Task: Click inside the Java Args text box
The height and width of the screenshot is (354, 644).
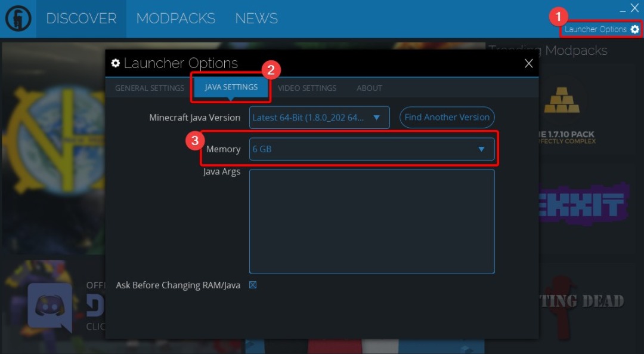Action: click(371, 221)
